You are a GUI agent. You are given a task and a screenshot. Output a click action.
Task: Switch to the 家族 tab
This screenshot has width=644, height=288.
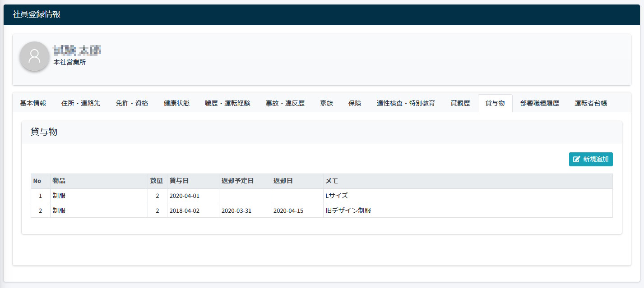327,103
